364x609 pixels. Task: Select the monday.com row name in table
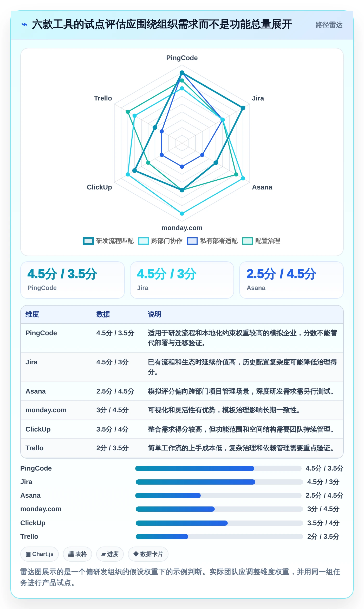click(46, 410)
